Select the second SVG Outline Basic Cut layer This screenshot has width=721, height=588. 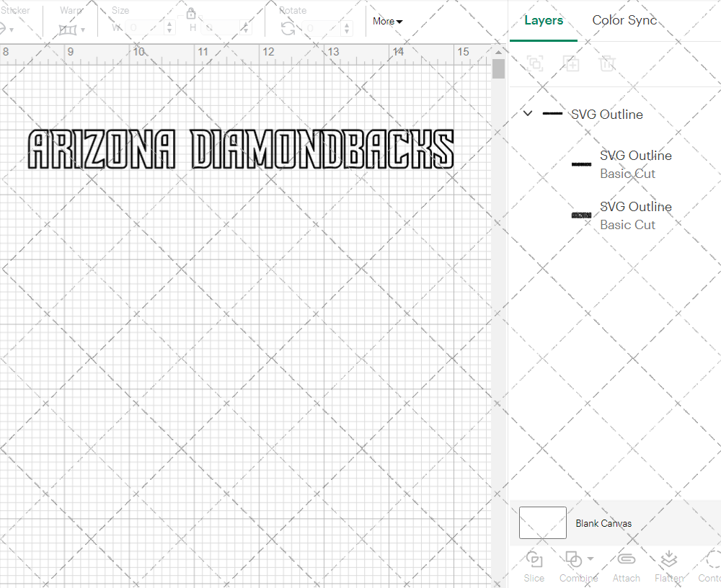(x=636, y=215)
